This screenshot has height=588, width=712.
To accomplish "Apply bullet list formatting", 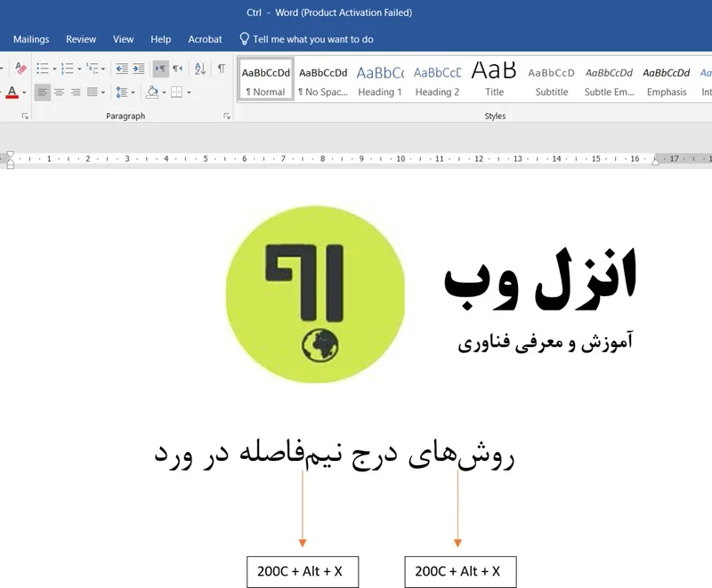I will 43,68.
